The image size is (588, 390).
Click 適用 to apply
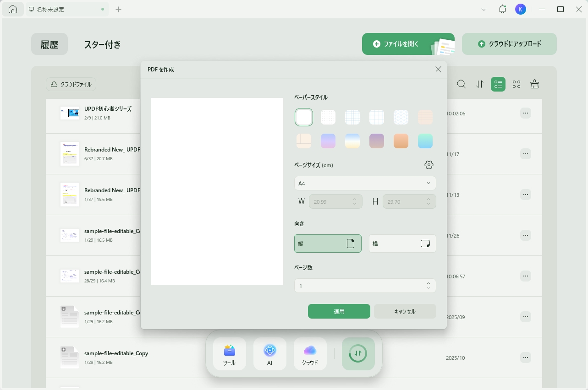point(339,311)
